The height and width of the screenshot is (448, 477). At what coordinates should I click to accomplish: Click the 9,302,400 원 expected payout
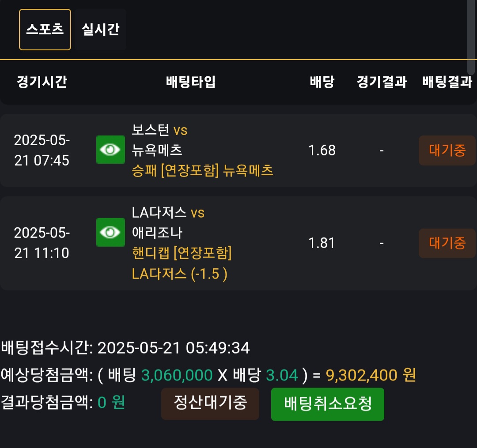pos(371,376)
